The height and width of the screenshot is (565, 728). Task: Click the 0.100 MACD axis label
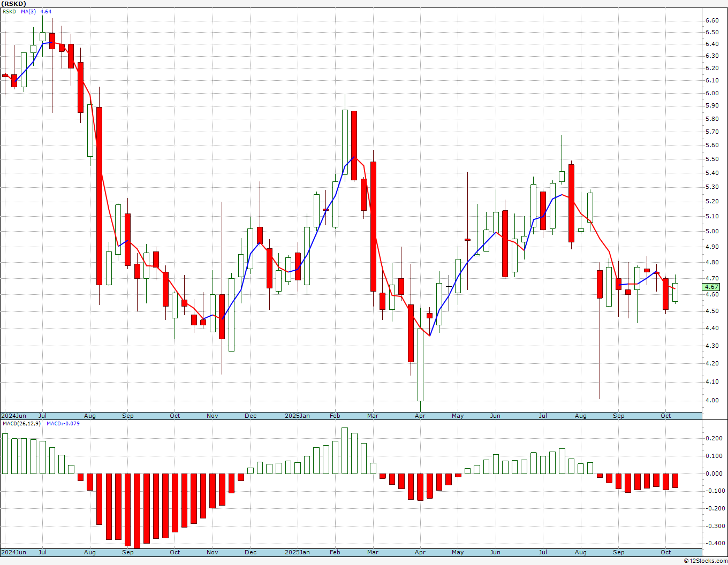click(x=714, y=456)
